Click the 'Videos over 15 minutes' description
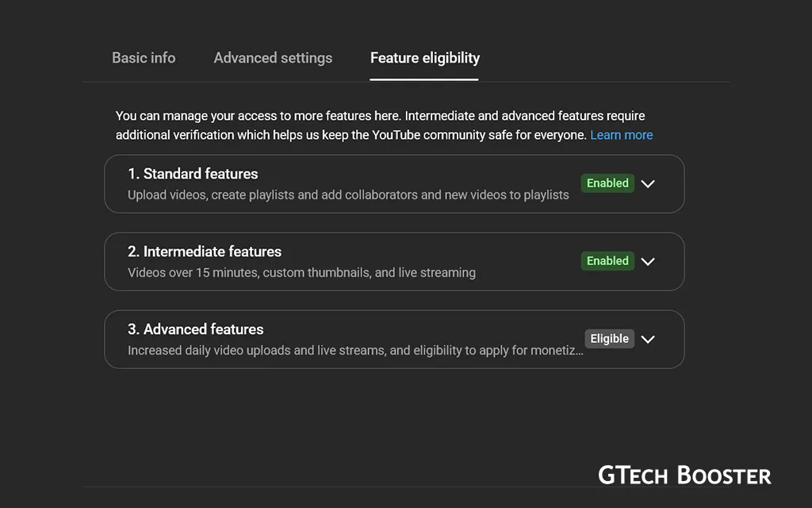 301,272
